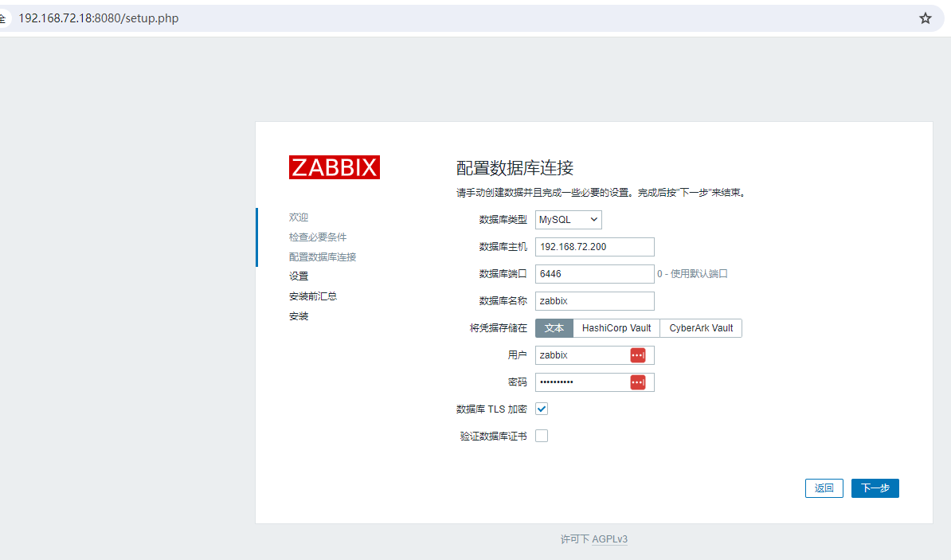Select CyberArk Vault for credential storage
The height and width of the screenshot is (560, 951).
pyautogui.click(x=701, y=327)
